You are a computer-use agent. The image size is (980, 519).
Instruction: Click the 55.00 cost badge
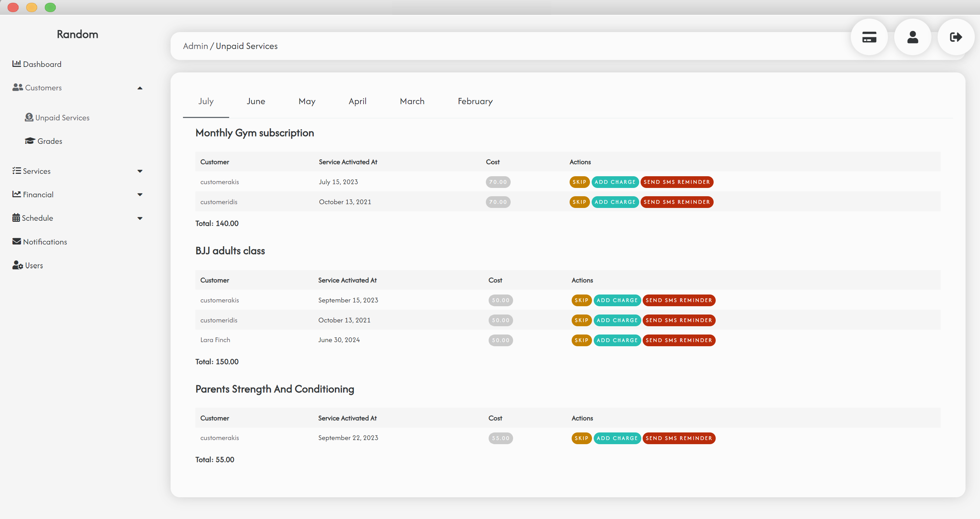click(x=501, y=438)
